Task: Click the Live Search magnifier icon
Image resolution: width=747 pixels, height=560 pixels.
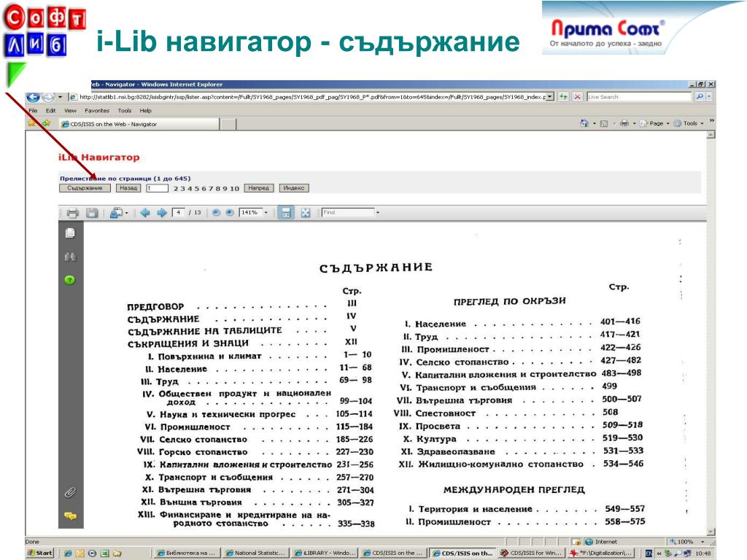Action: point(700,97)
